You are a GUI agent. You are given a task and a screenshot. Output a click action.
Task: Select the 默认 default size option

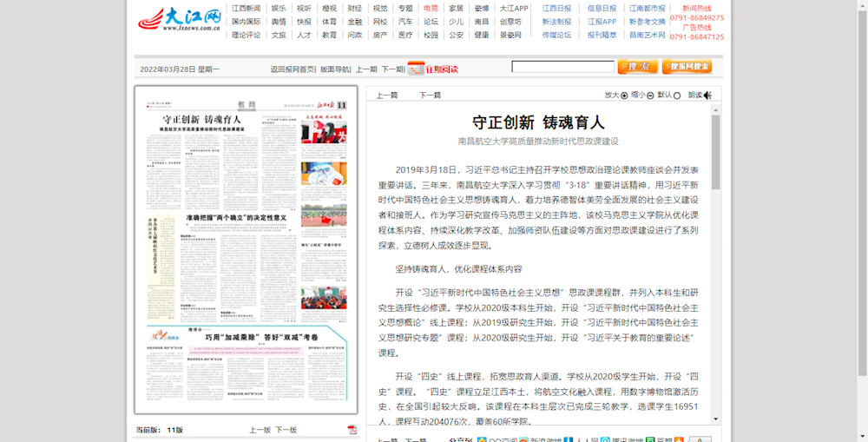point(677,96)
